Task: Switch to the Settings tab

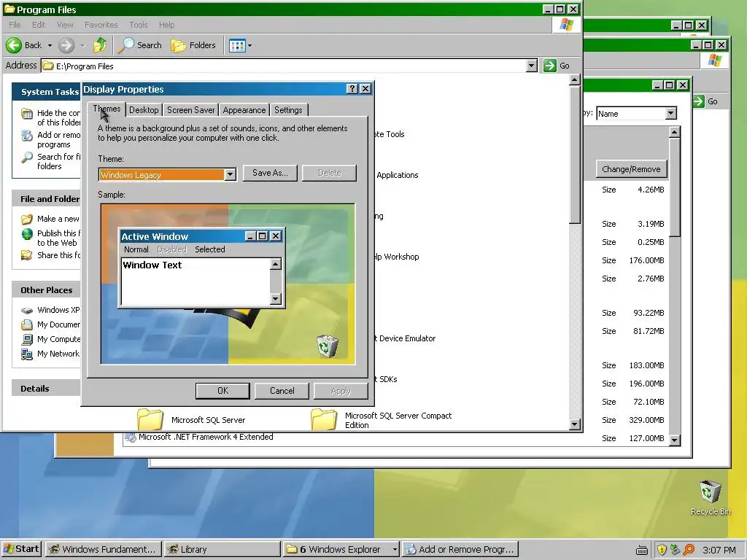Action: [288, 110]
